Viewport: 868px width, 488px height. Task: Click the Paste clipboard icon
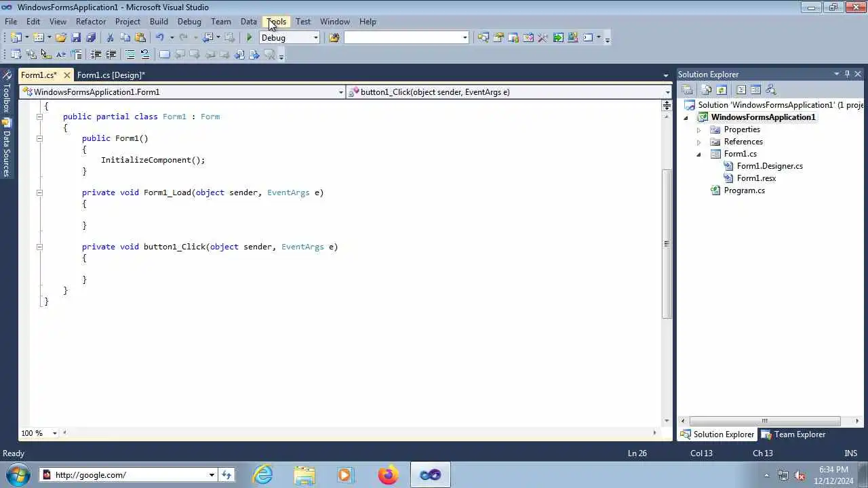click(140, 38)
